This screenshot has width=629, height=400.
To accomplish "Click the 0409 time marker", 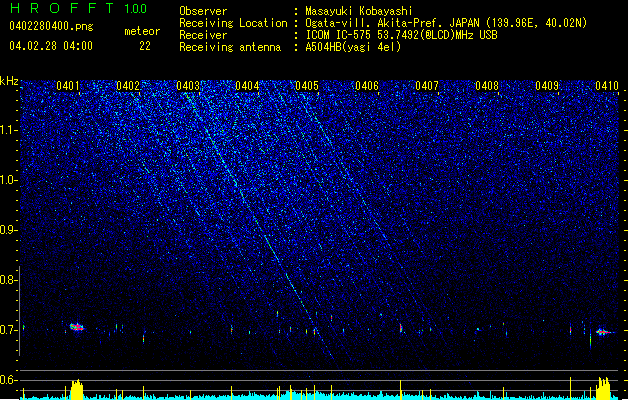I will tap(547, 86).
